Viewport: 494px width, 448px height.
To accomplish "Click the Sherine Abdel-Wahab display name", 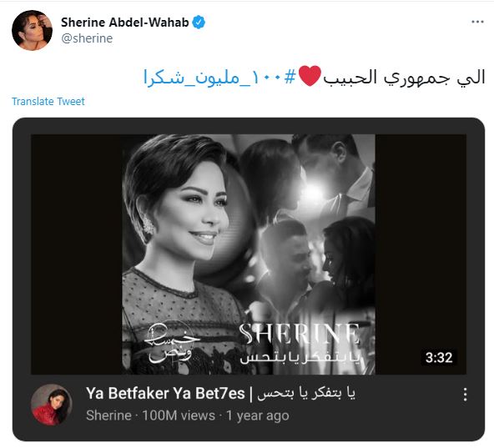I will pos(125,22).
